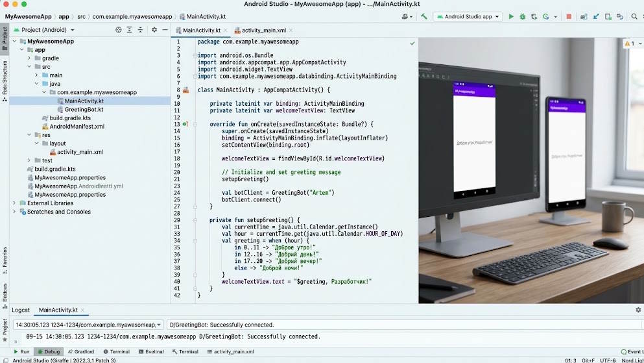Switch to the Logcat tab
This screenshot has height=363, width=644.
21,310
